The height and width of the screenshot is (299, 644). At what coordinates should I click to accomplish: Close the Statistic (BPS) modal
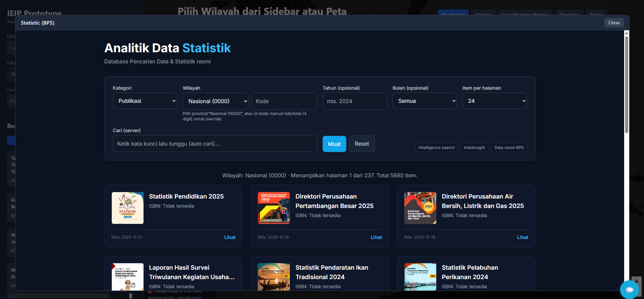[614, 23]
